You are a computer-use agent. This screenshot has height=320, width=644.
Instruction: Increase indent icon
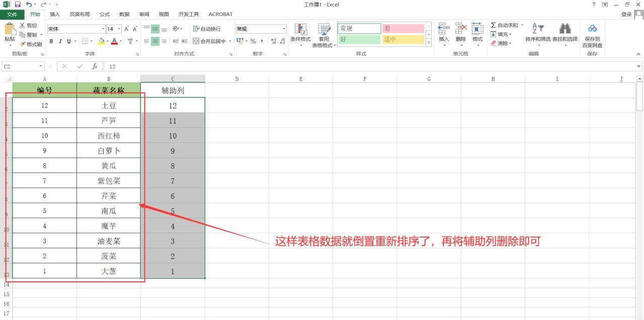point(185,41)
